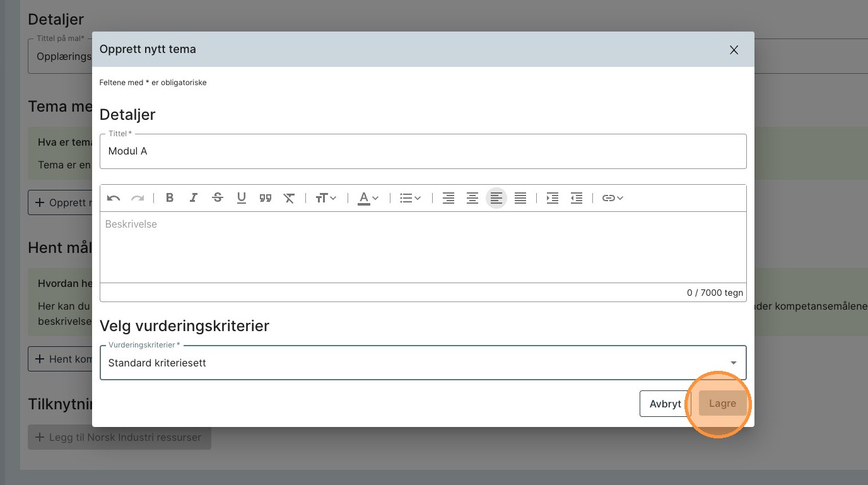The image size is (868, 485).
Task: Save the theme with Lagre
Action: pyautogui.click(x=722, y=404)
